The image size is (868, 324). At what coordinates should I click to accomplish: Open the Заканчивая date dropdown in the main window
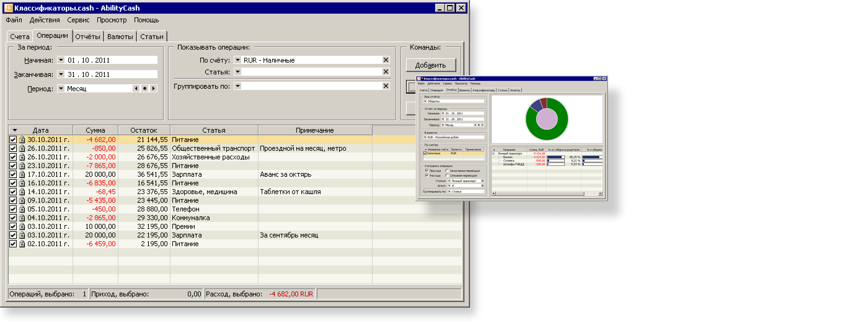pyautogui.click(x=61, y=74)
